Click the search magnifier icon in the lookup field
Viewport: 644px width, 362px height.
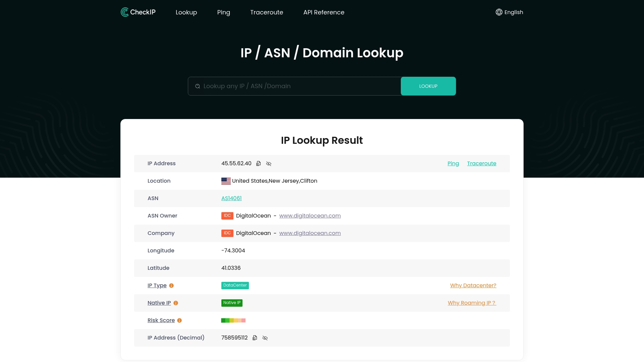pos(198,86)
